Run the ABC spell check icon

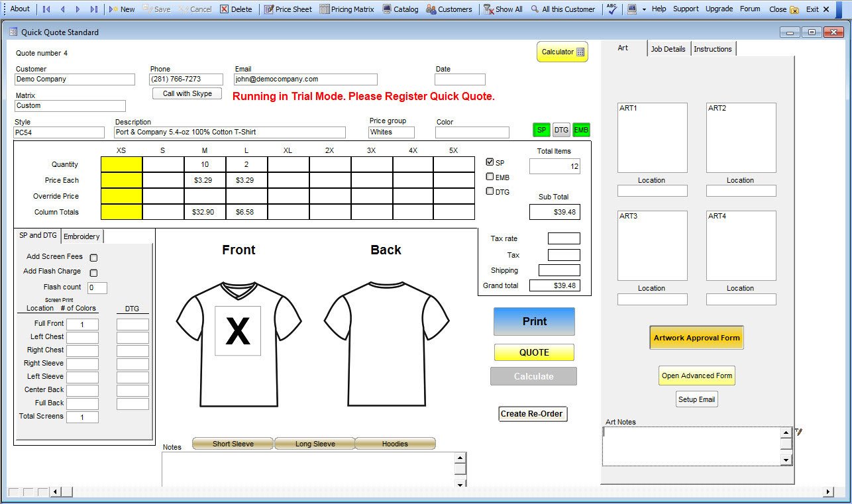611,9
